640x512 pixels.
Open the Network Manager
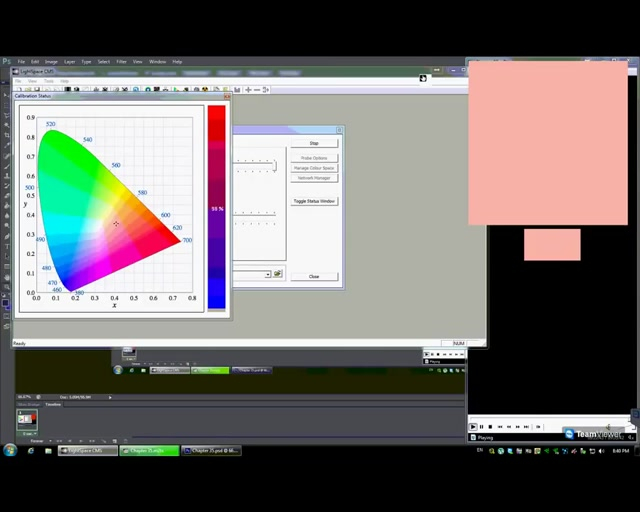coord(314,178)
